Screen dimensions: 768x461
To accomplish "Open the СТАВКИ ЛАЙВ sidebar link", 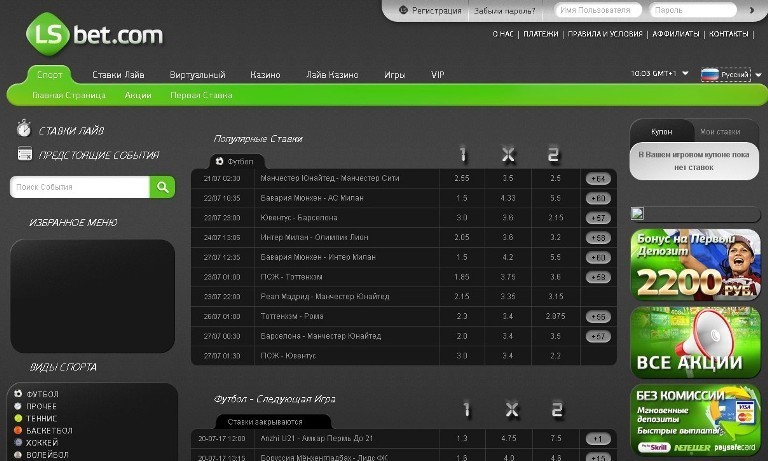I will pos(71,130).
